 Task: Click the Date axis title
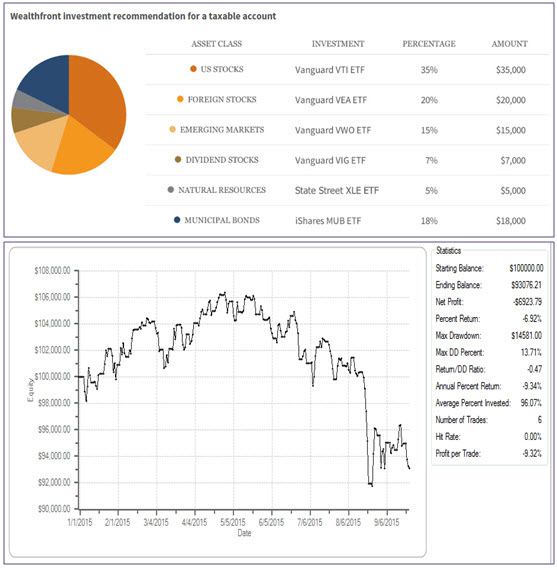tap(244, 533)
